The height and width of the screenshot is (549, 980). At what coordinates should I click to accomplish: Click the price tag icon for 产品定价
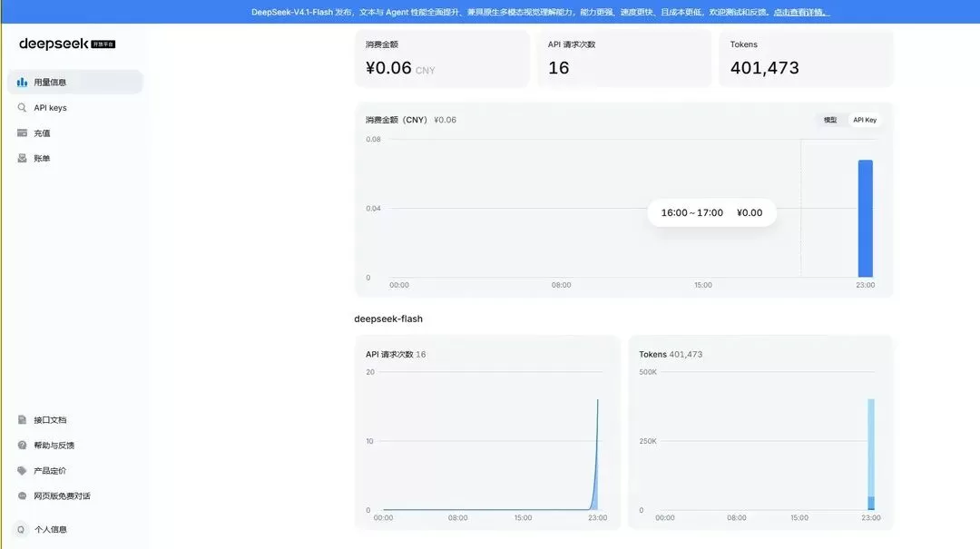(x=22, y=470)
